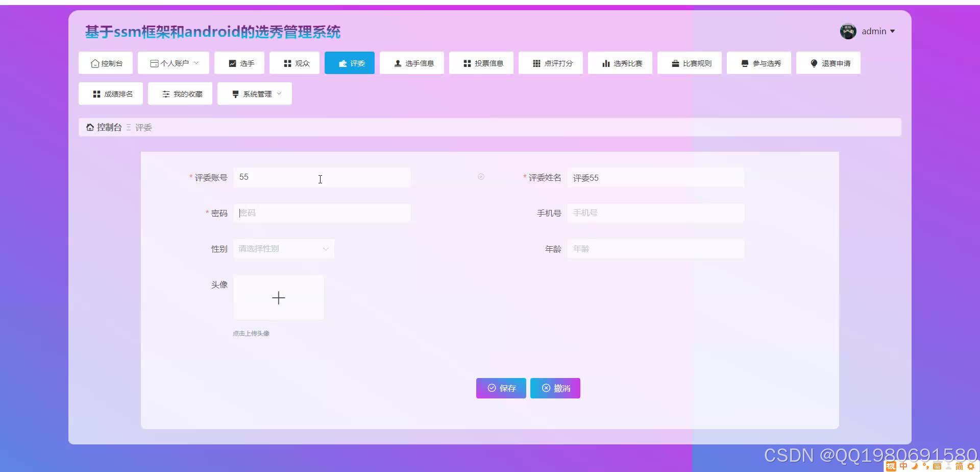Toggle full-width mode via the moon icon

[x=915, y=466]
